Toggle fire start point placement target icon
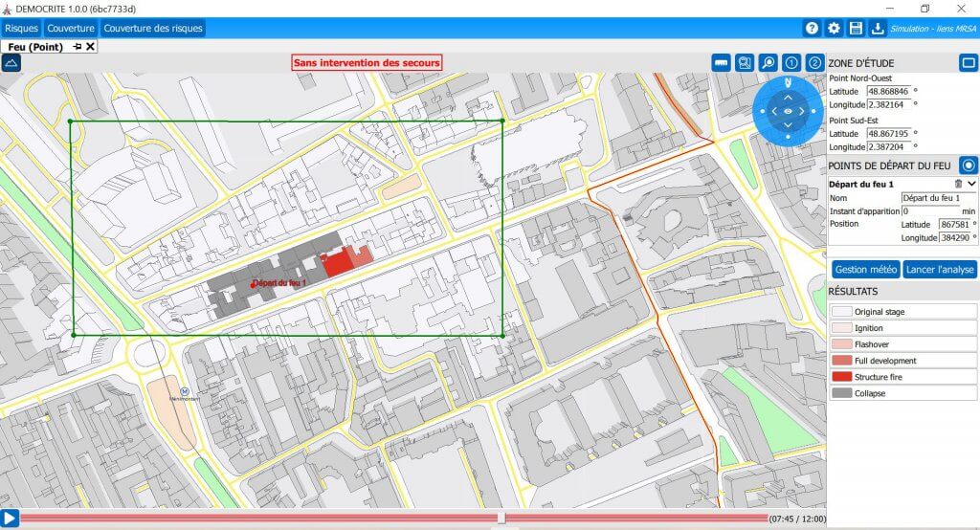The image size is (980, 530). [x=968, y=166]
